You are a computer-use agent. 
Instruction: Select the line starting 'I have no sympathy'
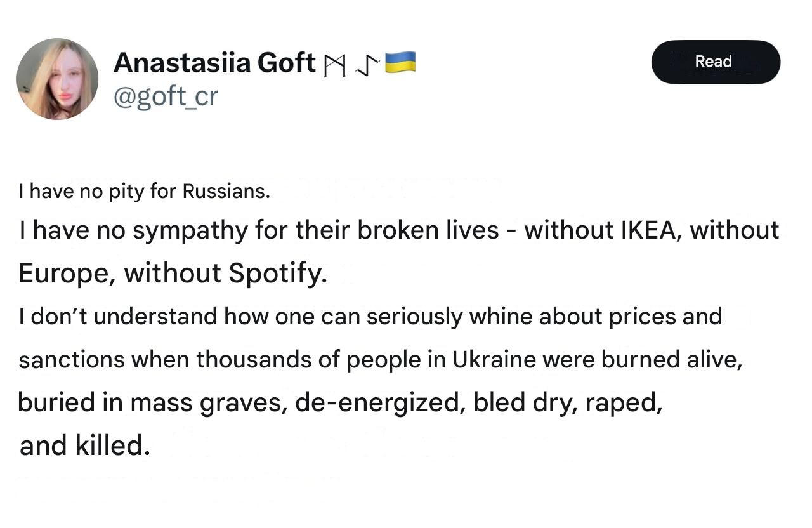[x=399, y=230]
